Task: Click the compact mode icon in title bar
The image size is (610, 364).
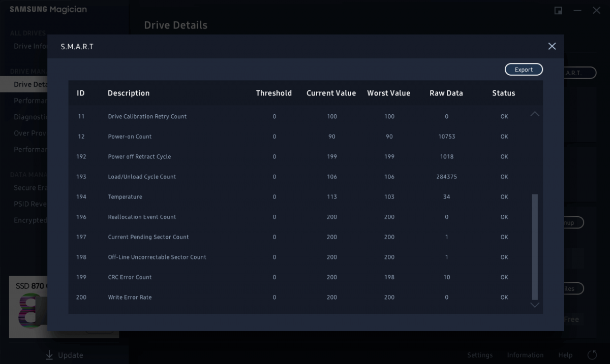Action: [558, 11]
